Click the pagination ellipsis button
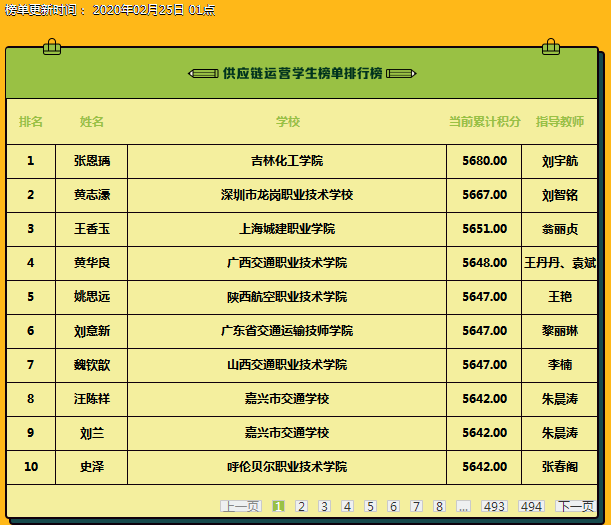The height and width of the screenshot is (528, 611). [463, 506]
